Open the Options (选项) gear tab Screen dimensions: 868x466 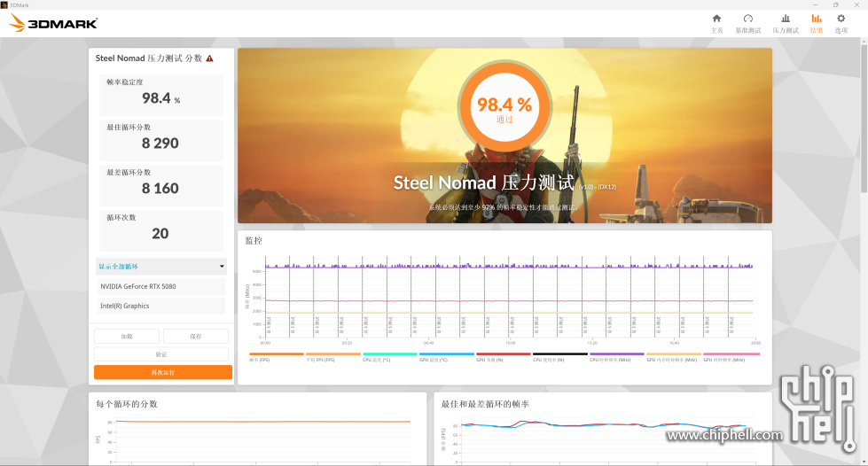pyautogui.click(x=841, y=24)
